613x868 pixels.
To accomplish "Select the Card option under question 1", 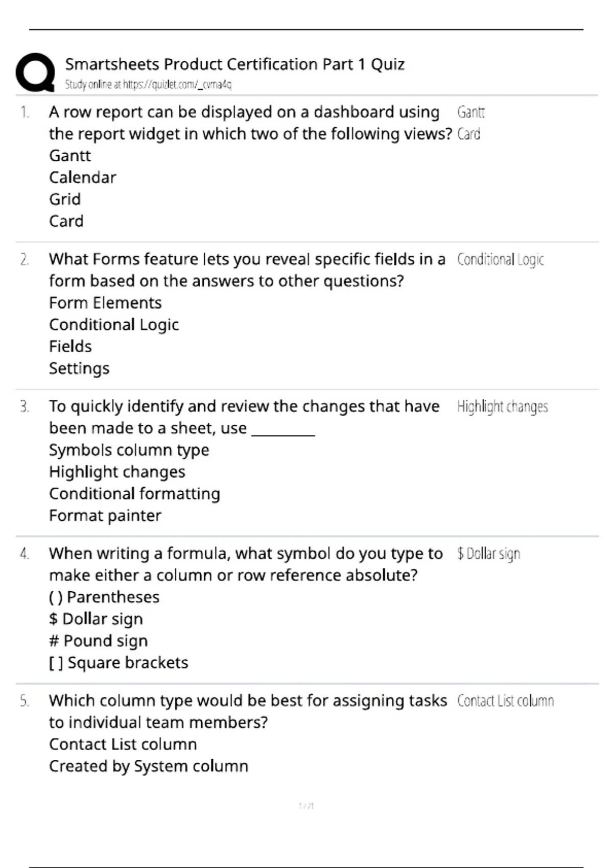I will [x=66, y=221].
